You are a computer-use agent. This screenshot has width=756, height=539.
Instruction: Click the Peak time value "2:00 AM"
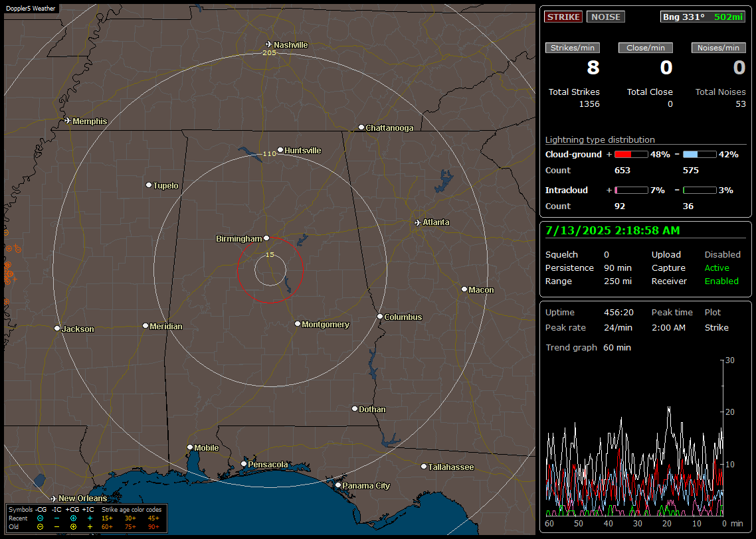click(x=668, y=327)
